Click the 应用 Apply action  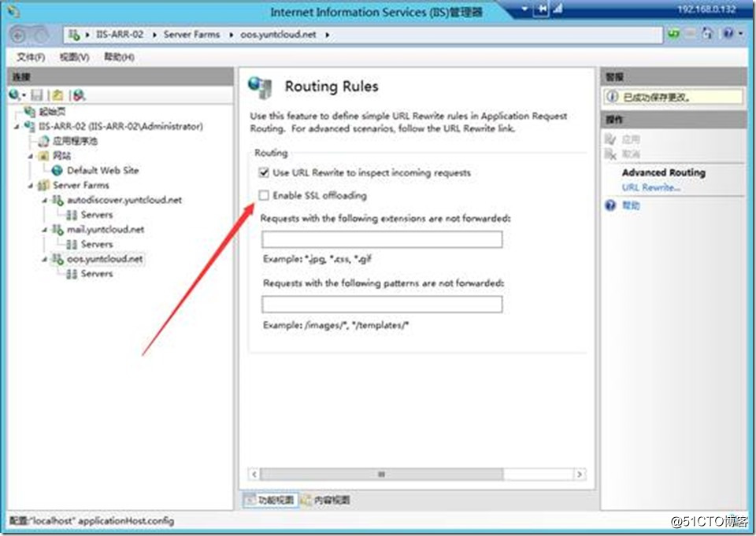pos(631,139)
